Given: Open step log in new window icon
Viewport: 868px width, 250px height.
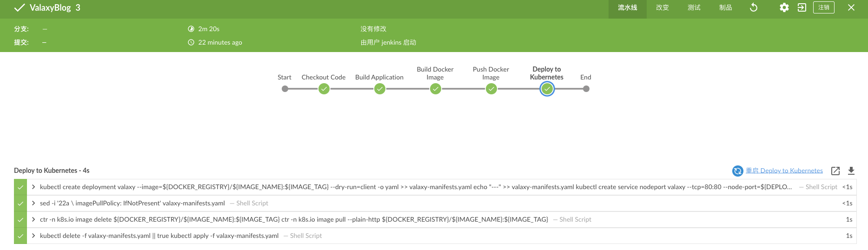Looking at the screenshot, I should click(x=835, y=171).
